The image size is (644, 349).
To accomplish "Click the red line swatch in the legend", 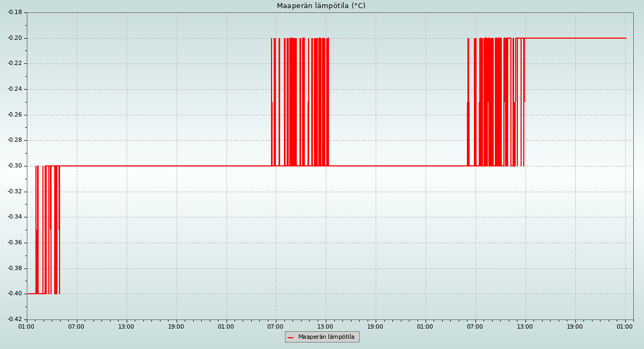I will [x=291, y=337].
